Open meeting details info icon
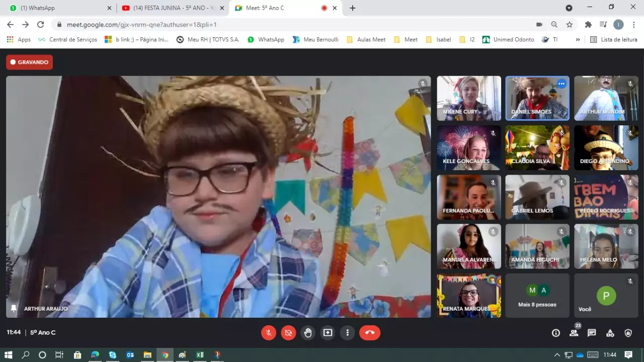The height and width of the screenshot is (362, 644). point(555,333)
